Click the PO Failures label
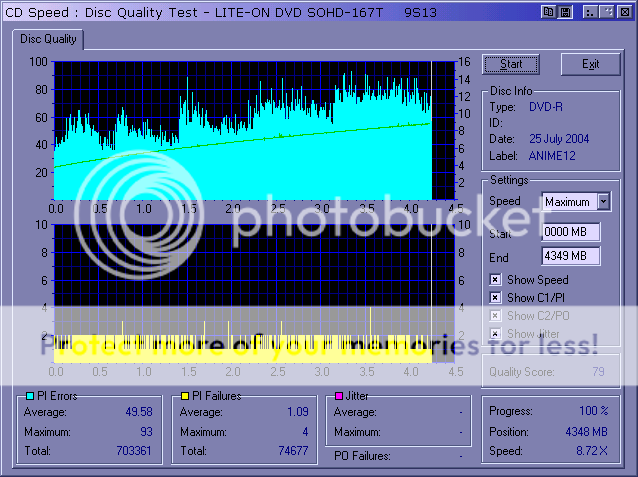Image resolution: width=638 pixels, height=477 pixels. pos(362,456)
